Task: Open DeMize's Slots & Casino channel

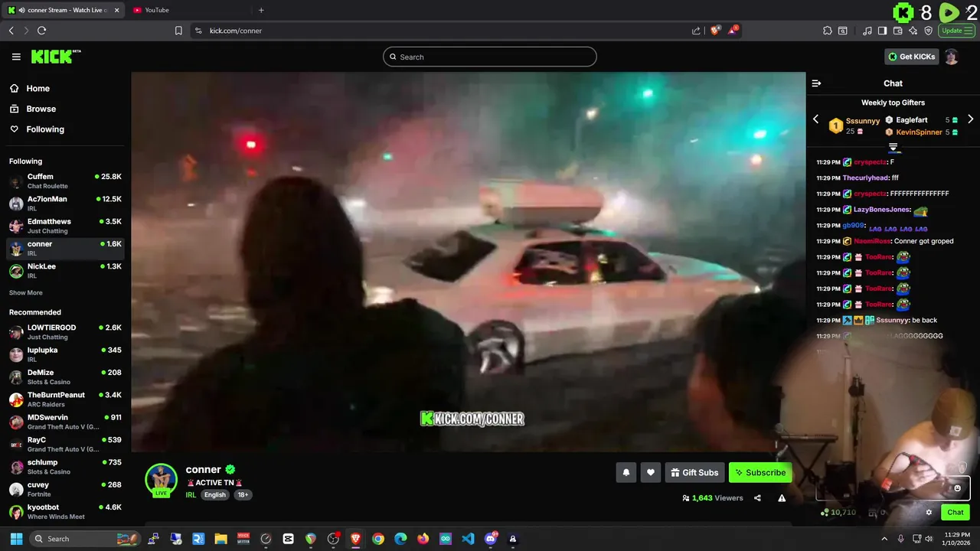Action: click(x=65, y=377)
